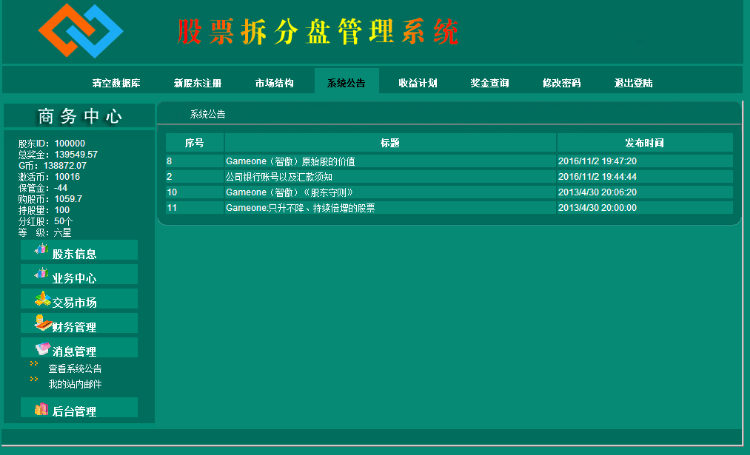Image resolution: width=750 pixels, height=455 pixels.
Task: Go to 市场结构 in the top nav
Action: pyautogui.click(x=274, y=83)
